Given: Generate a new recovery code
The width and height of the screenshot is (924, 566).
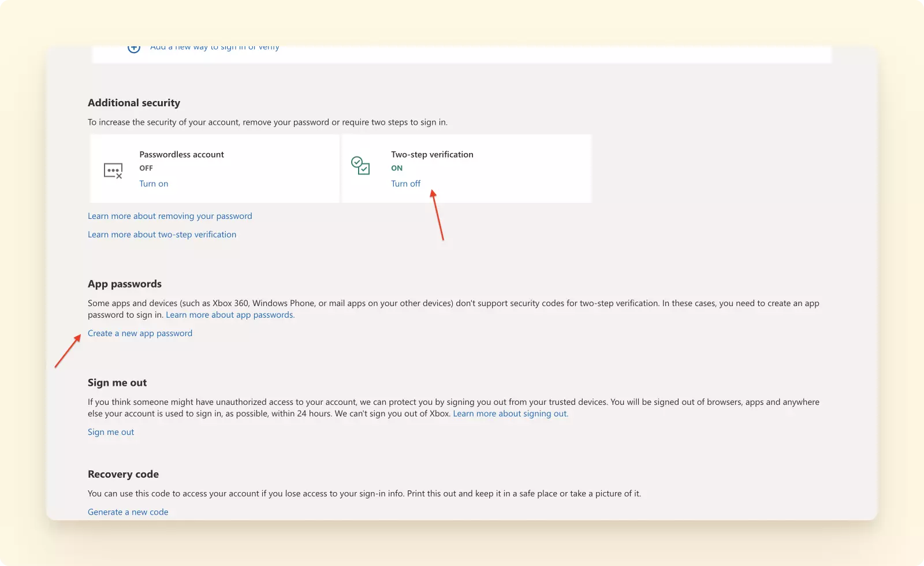Looking at the screenshot, I should pos(128,512).
